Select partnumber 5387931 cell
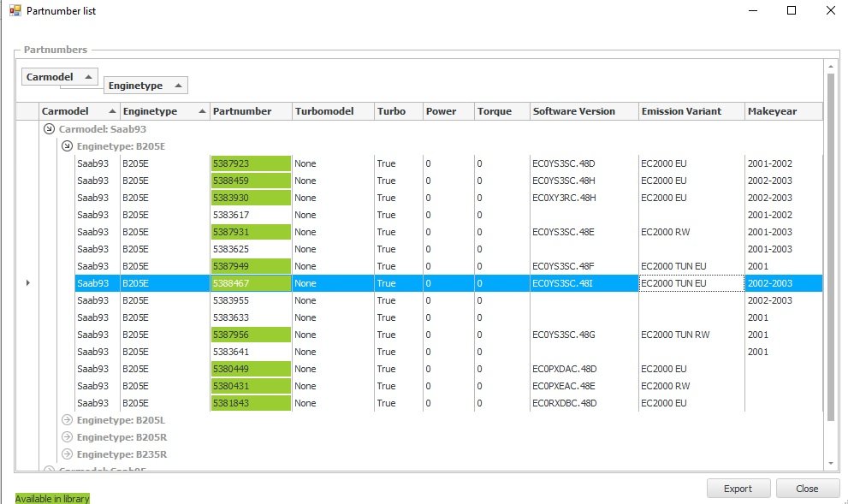The image size is (848, 504). pyautogui.click(x=251, y=232)
